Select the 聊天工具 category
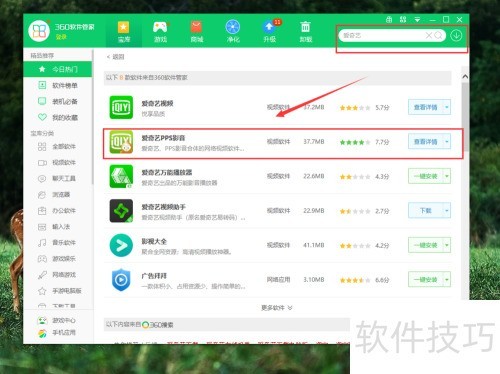The height and width of the screenshot is (374, 500). [x=58, y=179]
